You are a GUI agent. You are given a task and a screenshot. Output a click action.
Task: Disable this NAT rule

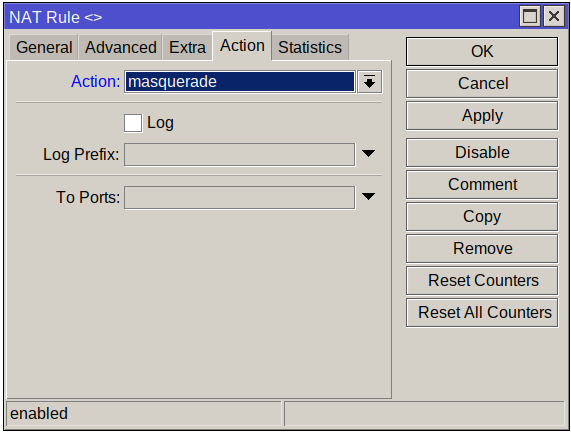482,152
